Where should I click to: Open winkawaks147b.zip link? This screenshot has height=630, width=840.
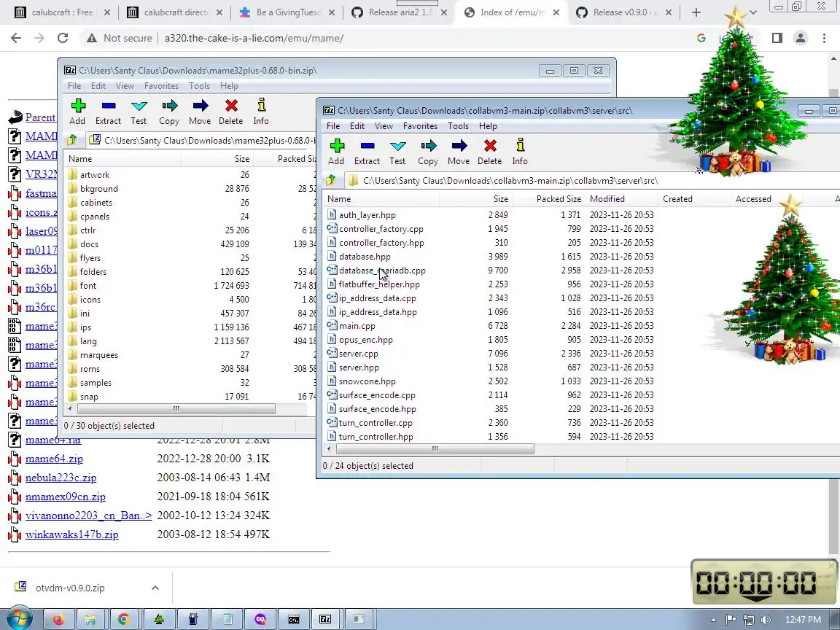click(x=71, y=534)
